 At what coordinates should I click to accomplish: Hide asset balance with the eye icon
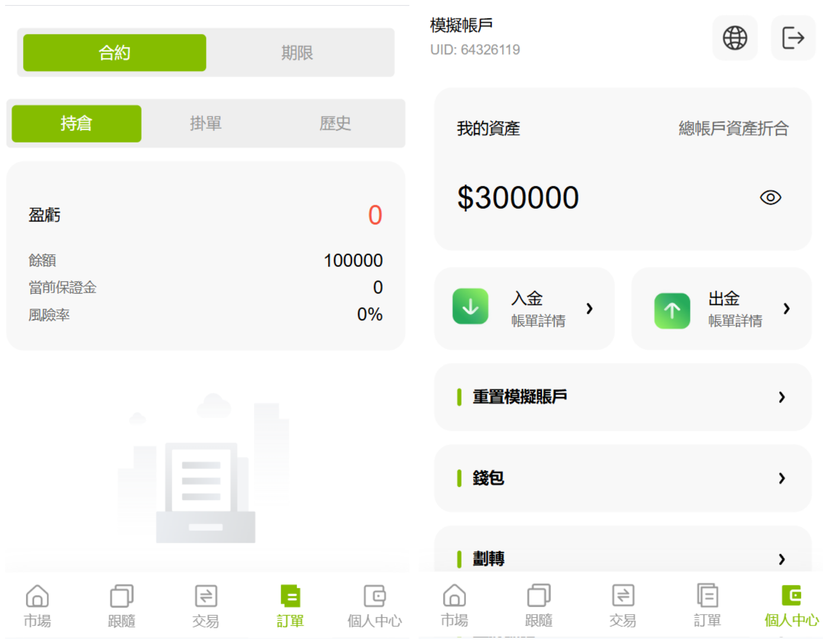(x=770, y=197)
